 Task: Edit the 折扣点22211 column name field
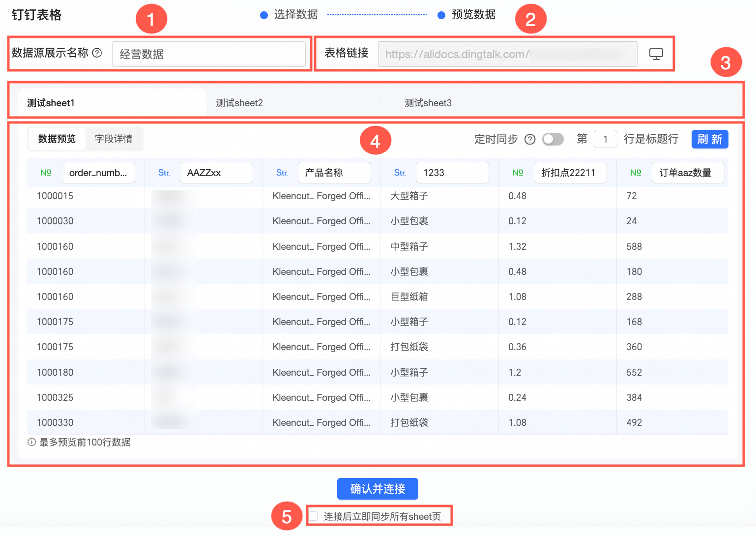[x=570, y=173]
